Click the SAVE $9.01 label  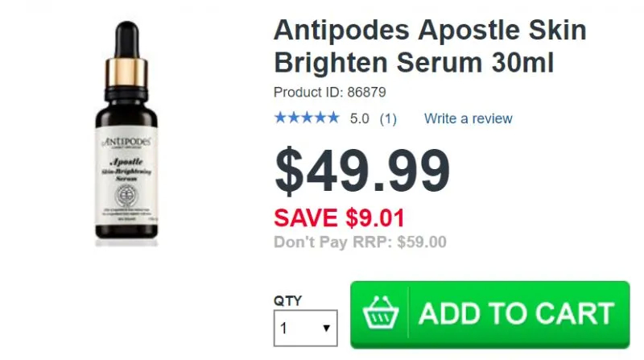pyautogui.click(x=339, y=217)
